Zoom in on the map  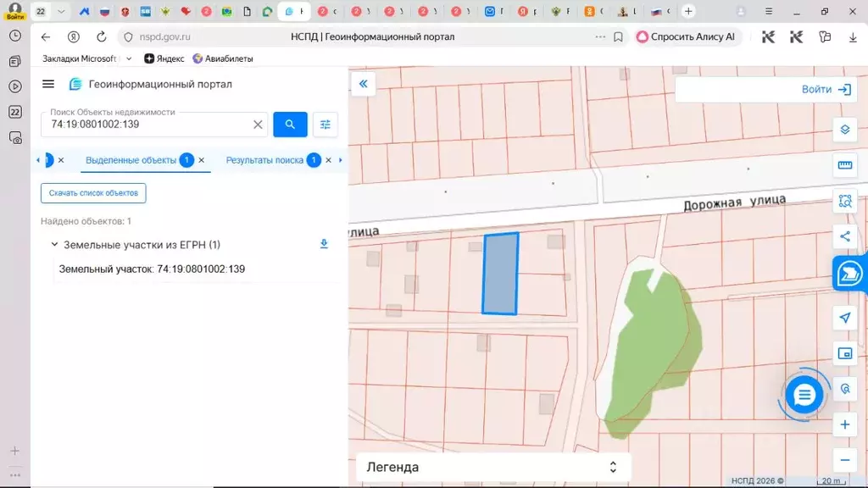[x=844, y=424]
